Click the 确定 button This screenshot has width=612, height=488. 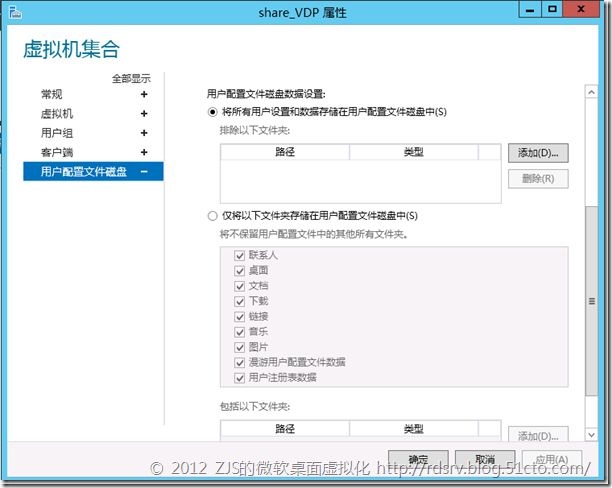tap(418, 459)
